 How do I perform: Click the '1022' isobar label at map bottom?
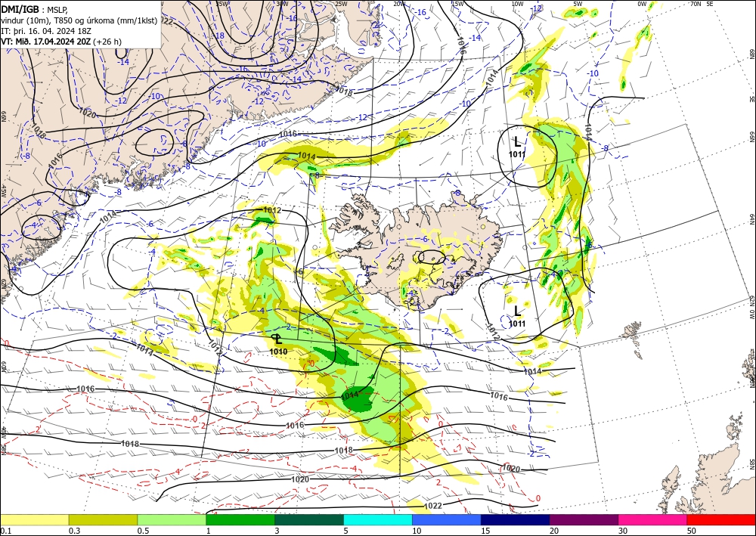pos(432,506)
